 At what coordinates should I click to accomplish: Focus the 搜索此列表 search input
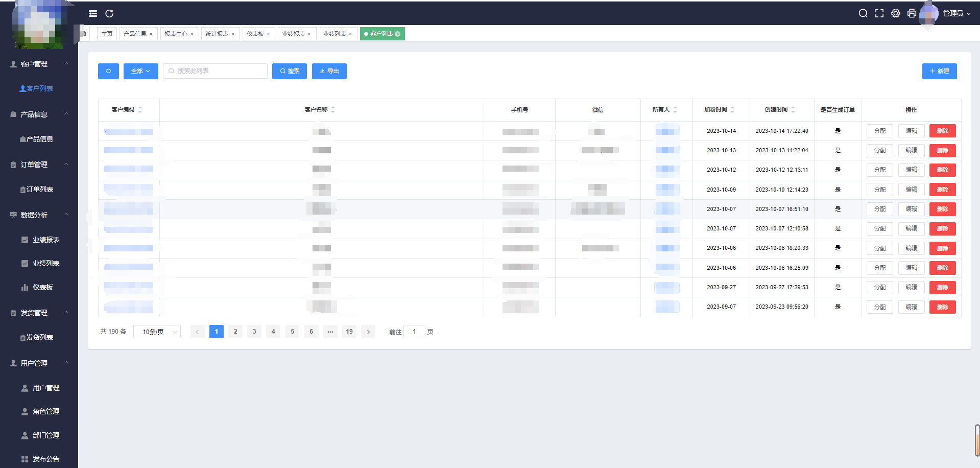pyautogui.click(x=216, y=71)
